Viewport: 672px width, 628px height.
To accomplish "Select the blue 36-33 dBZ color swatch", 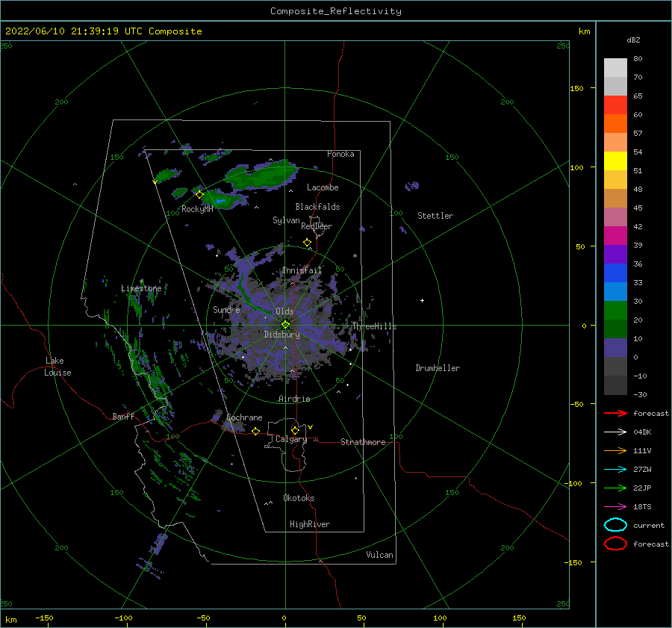I will (x=615, y=273).
